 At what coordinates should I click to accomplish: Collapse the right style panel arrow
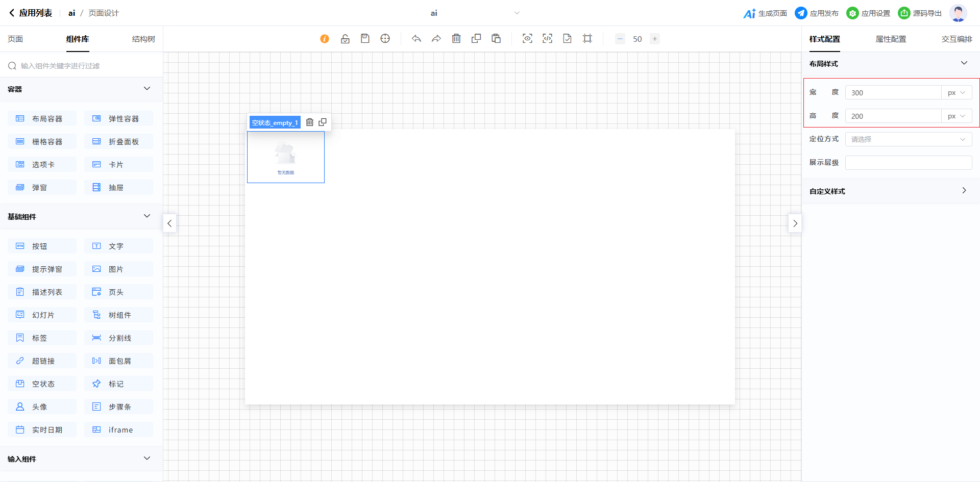pyautogui.click(x=795, y=223)
